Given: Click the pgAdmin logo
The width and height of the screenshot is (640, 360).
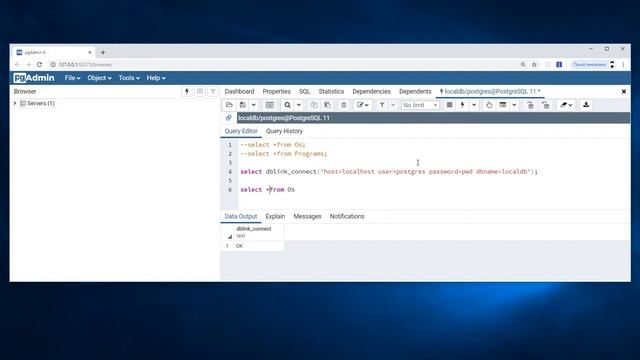Looking at the screenshot, I should pyautogui.click(x=34, y=78).
